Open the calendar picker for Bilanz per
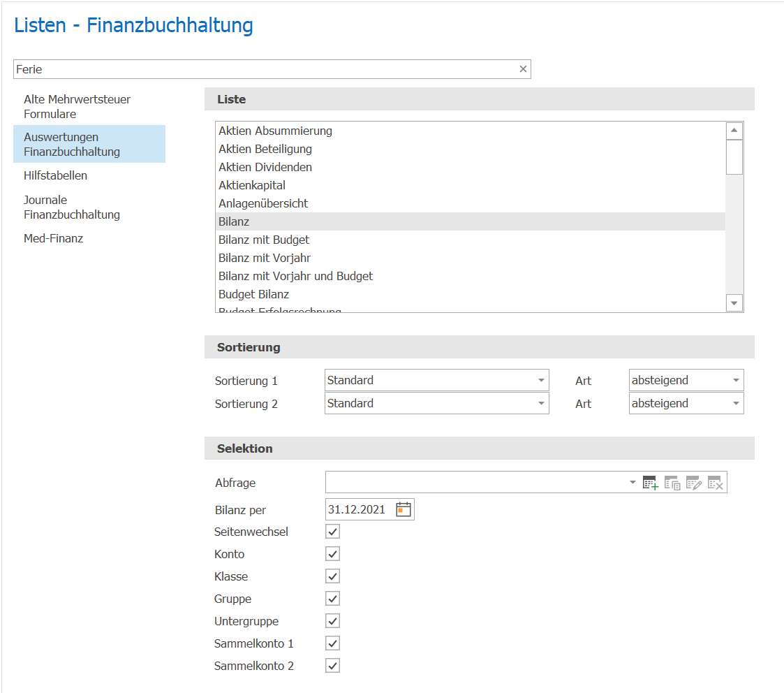 pyautogui.click(x=403, y=509)
